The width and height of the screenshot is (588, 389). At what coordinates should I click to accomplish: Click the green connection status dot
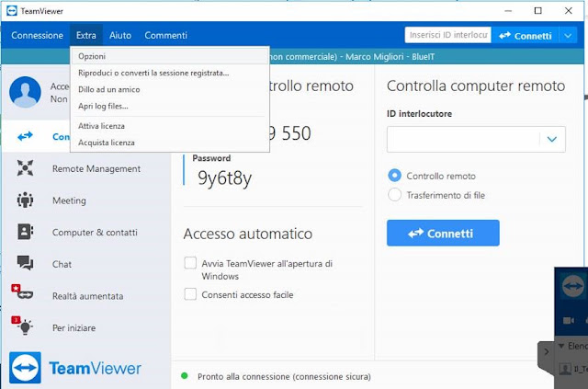coord(184,376)
